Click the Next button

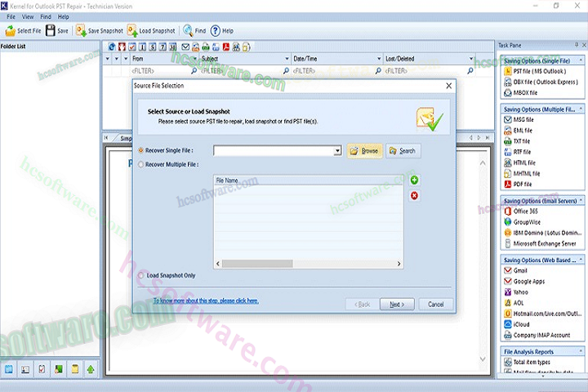[397, 305]
